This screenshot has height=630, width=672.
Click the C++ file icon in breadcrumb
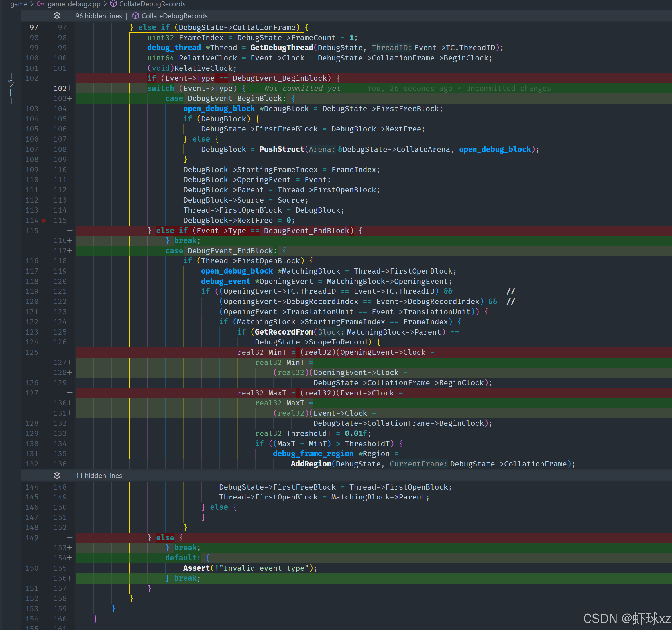[x=40, y=4]
